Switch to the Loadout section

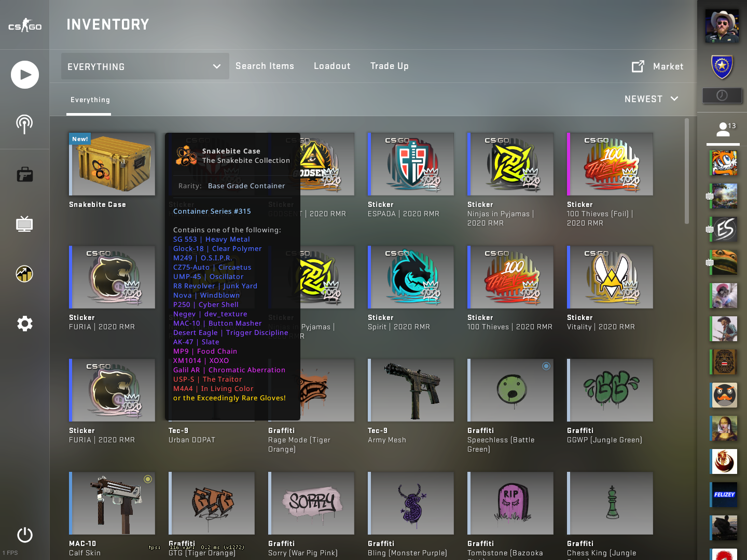click(332, 66)
